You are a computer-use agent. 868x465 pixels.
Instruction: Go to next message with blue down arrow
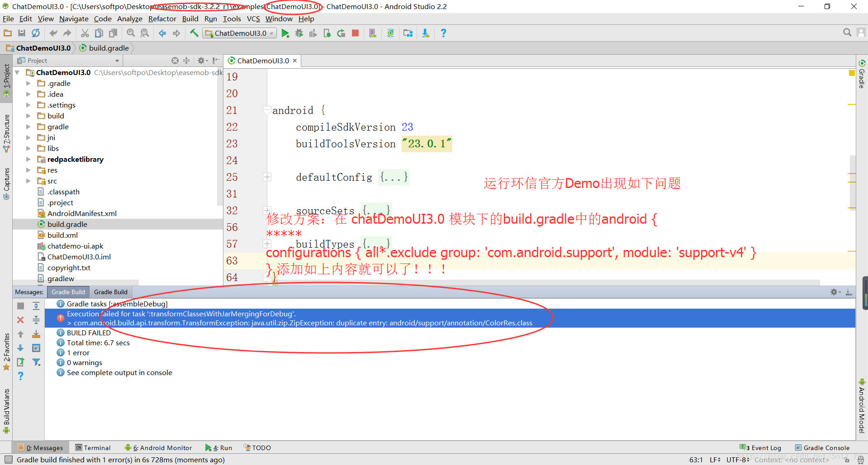pos(20,348)
